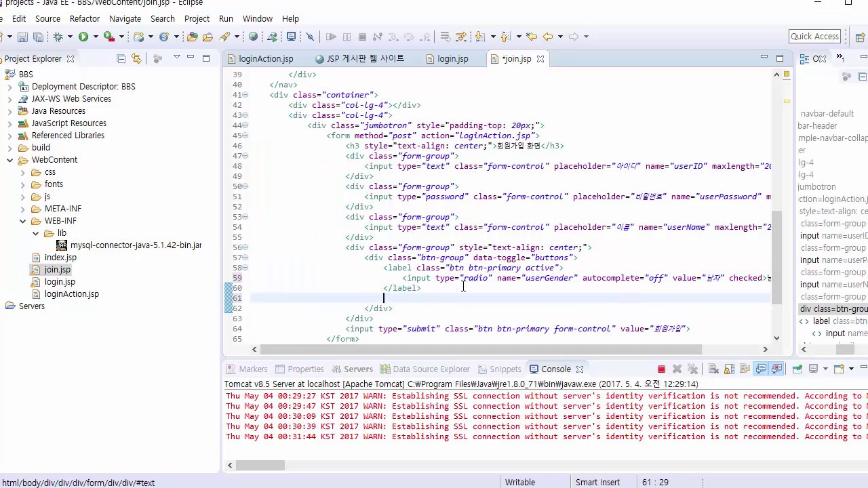Click the Console horizontal scrollbar thumb
This screenshot has width=868, height=488.
260,466
